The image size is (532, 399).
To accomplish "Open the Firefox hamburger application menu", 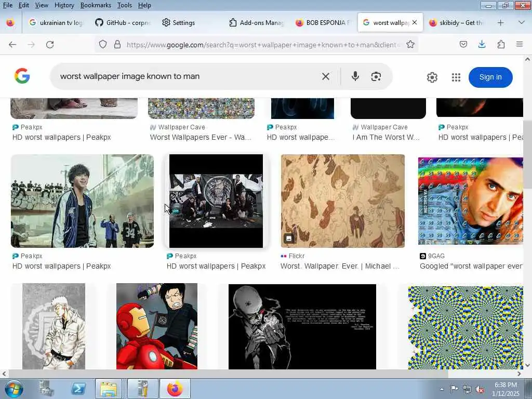I will 520,44.
